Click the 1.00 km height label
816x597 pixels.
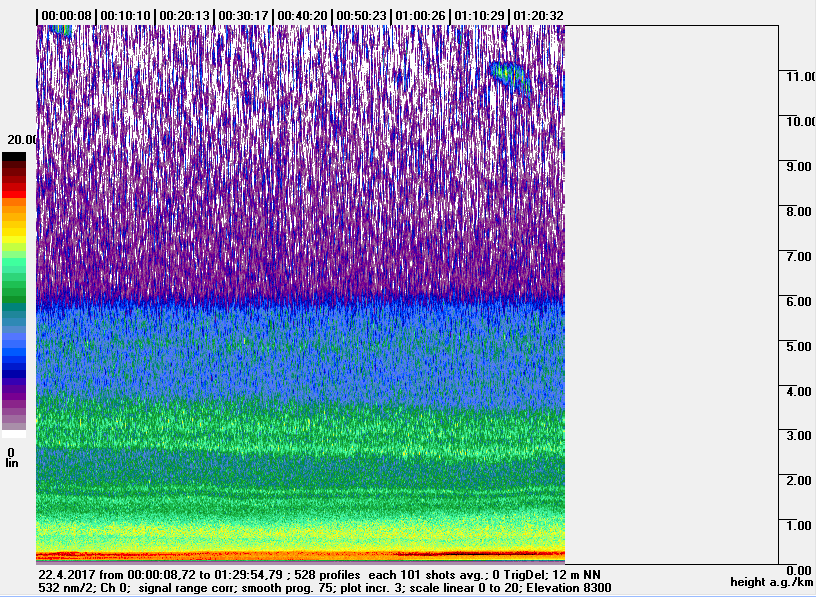tap(799, 525)
